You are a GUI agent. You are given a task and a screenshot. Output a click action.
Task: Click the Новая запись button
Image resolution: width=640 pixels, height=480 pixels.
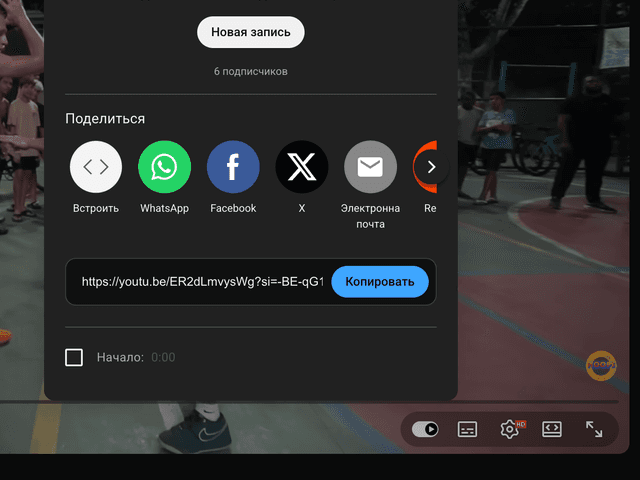(251, 32)
